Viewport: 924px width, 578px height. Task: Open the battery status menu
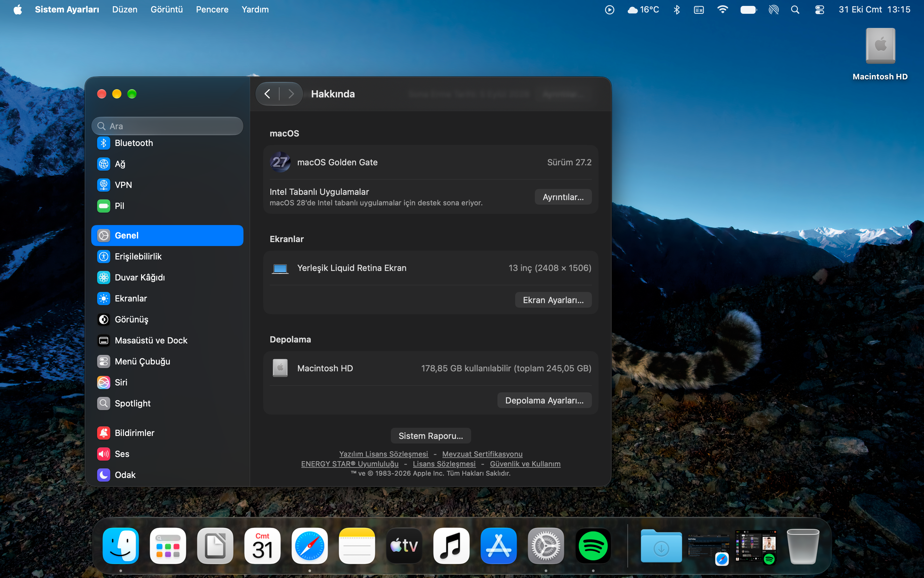point(748,10)
